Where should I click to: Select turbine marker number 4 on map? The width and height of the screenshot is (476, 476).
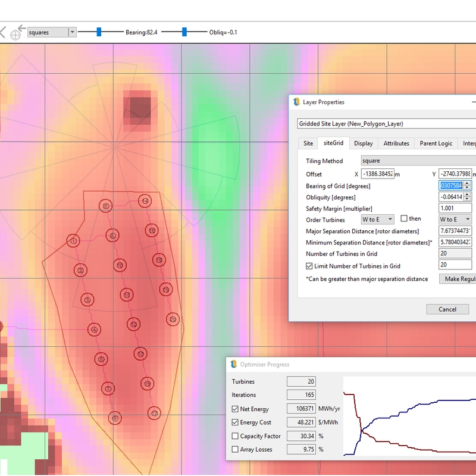(x=94, y=330)
